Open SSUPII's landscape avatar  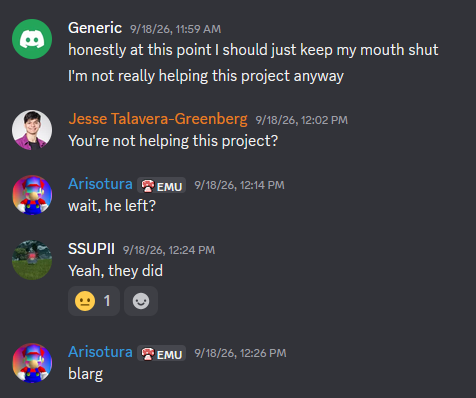pos(32,260)
